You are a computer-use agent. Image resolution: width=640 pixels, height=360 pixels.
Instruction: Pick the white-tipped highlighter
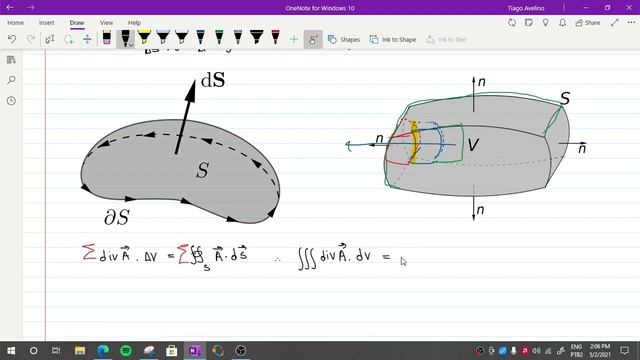point(182,38)
